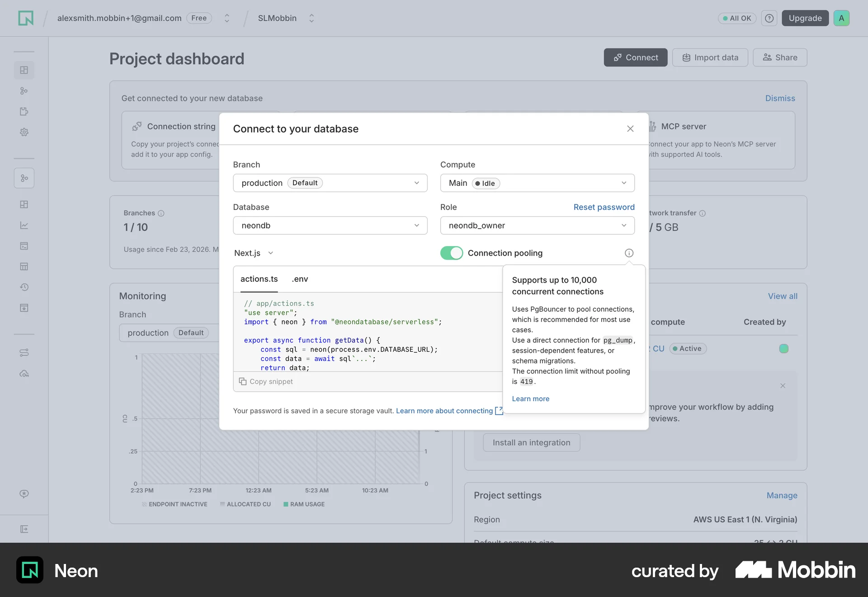Open the feedback star speech bubble icon

(x=24, y=494)
